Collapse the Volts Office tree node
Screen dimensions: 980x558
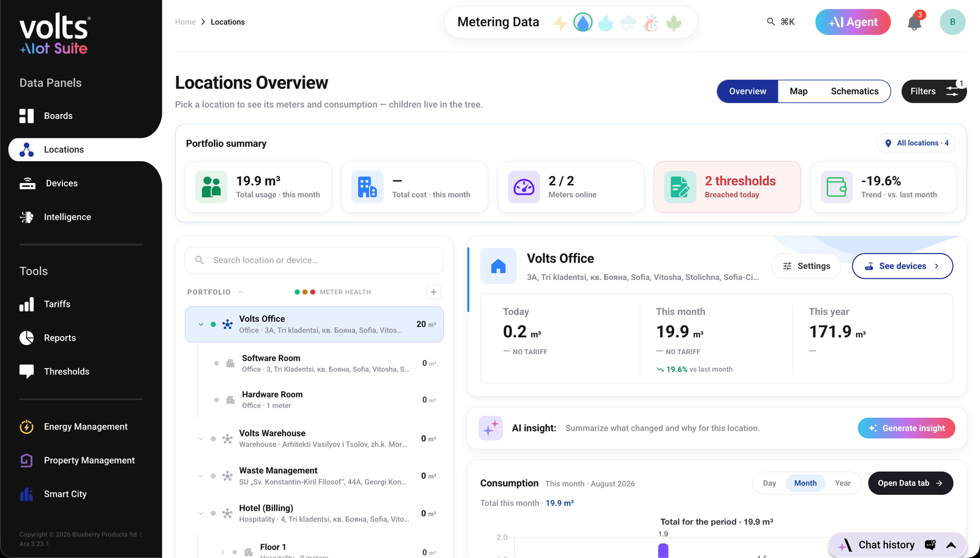(201, 324)
